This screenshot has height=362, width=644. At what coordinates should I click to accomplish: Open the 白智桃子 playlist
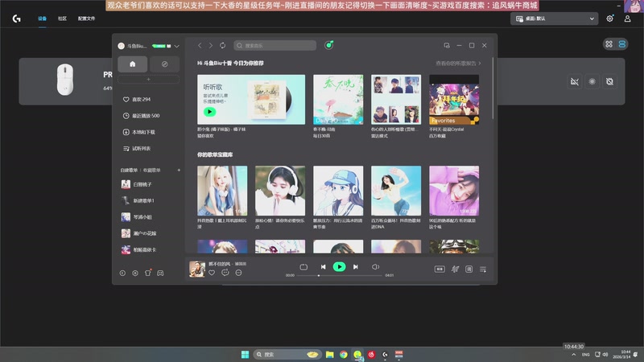(x=137, y=184)
